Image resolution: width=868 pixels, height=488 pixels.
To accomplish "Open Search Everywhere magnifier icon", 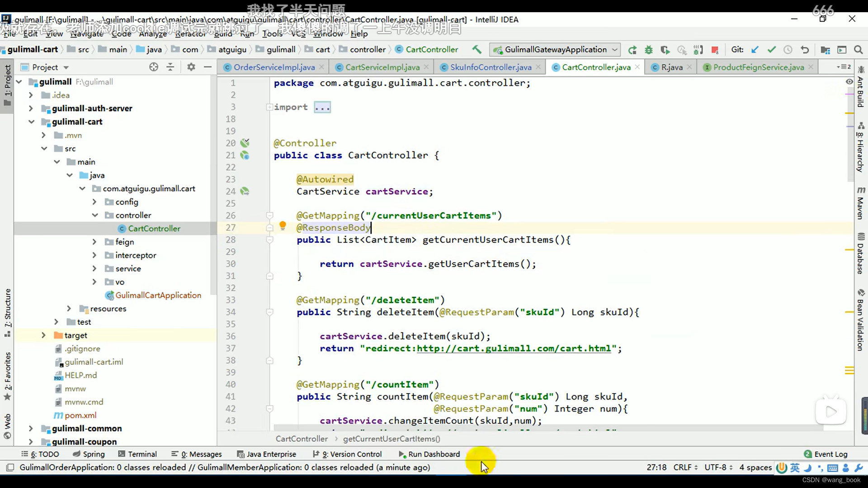I will point(858,50).
